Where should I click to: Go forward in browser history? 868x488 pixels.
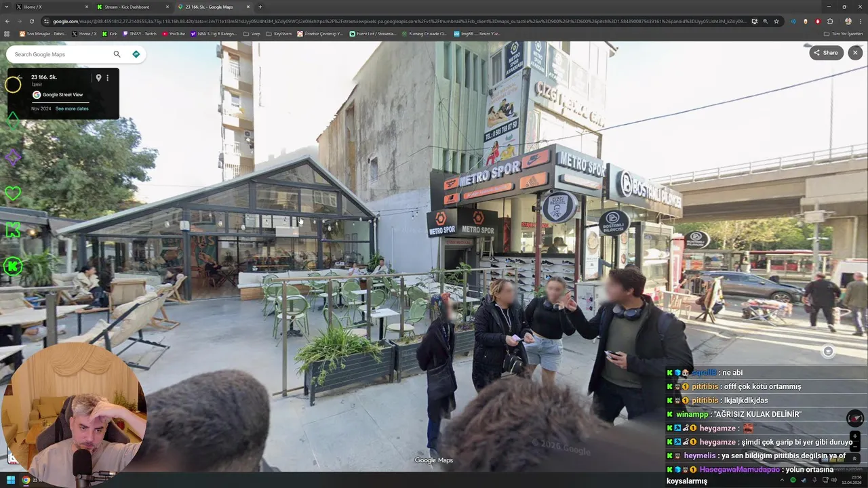20,21
